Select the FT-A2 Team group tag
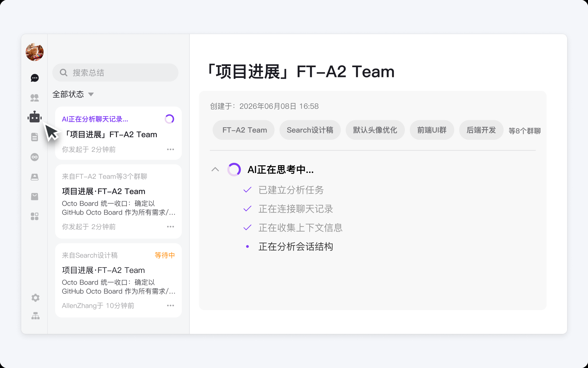Image resolution: width=588 pixels, height=368 pixels. (x=244, y=130)
